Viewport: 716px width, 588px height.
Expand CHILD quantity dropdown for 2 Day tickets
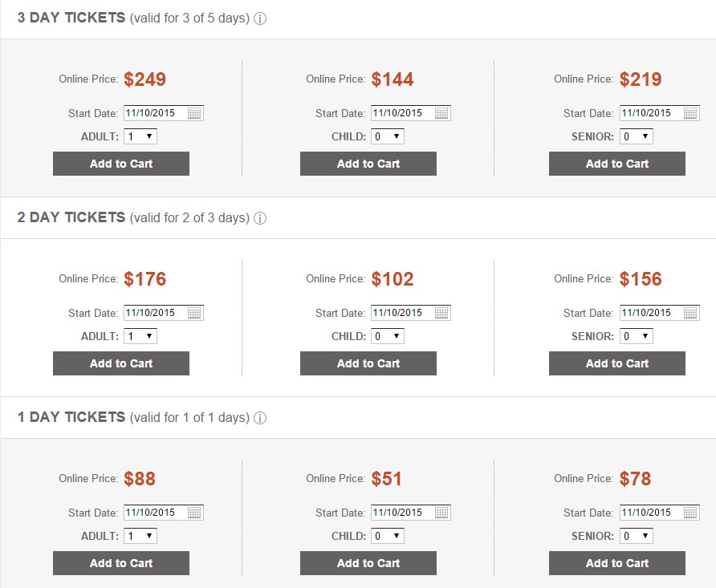click(x=387, y=336)
